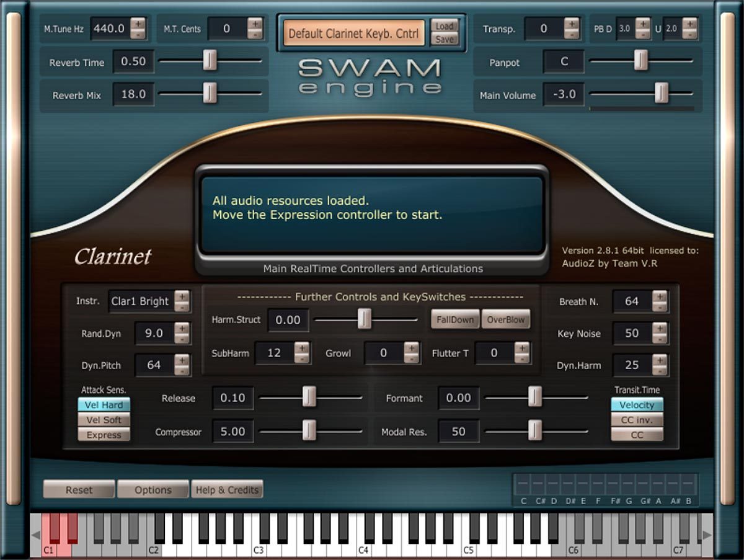
Task: Decrease M.Tune Hz with the minus button
Action: [138, 33]
